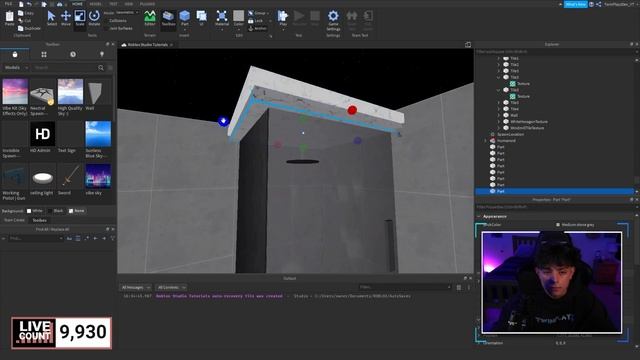
Task: Open the Group dropdown arrow
Action: click(267, 13)
